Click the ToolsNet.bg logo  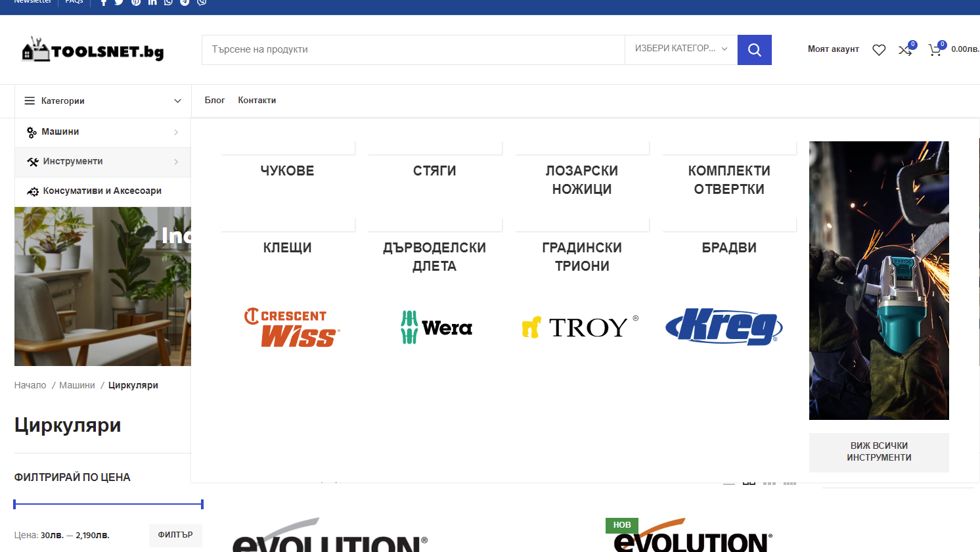coord(93,50)
